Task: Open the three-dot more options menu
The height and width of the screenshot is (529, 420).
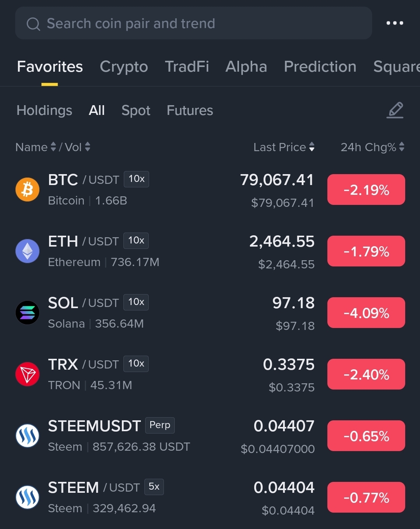Action: coord(395,23)
